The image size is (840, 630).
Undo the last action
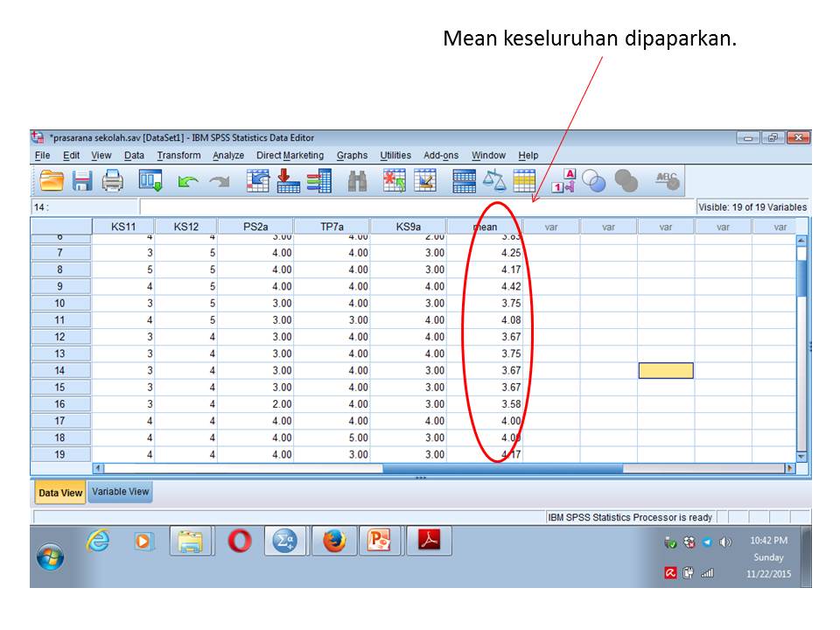coord(187,182)
